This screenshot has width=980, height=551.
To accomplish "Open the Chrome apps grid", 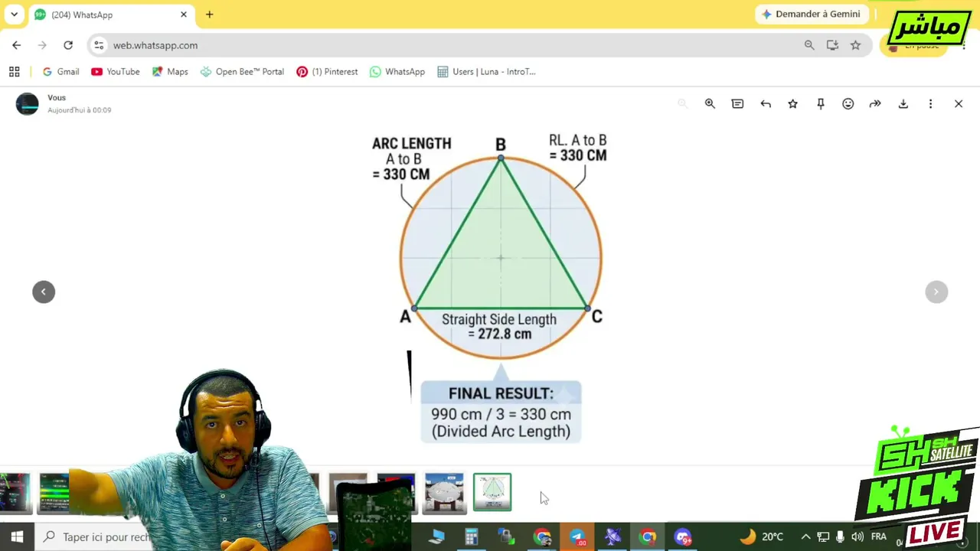I will (x=14, y=72).
